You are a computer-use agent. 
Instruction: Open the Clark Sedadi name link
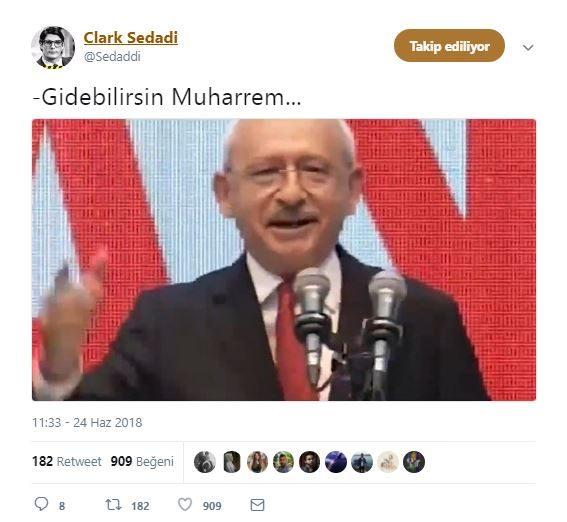pos(131,38)
